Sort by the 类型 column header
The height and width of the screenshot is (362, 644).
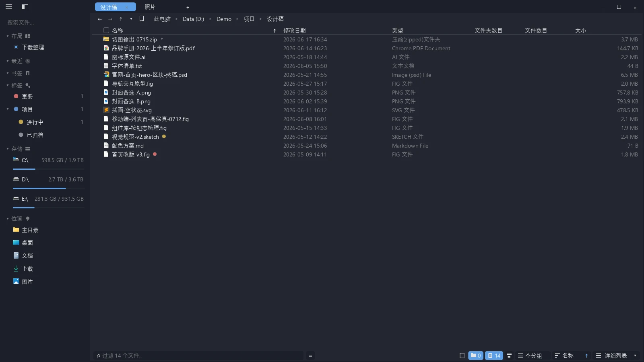[x=398, y=31]
